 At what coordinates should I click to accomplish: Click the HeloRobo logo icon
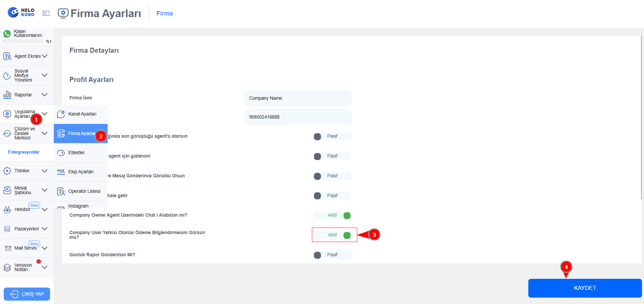pyautogui.click(x=13, y=12)
